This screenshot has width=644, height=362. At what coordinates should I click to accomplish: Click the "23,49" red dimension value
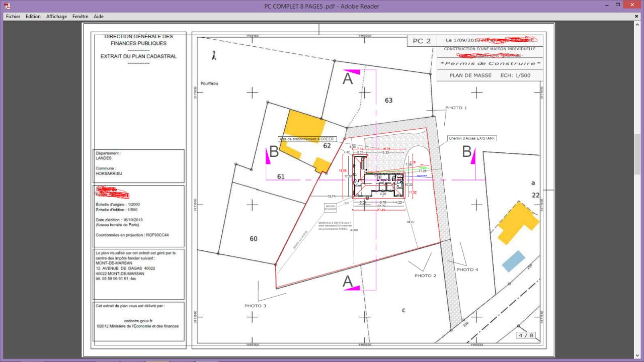(381, 210)
